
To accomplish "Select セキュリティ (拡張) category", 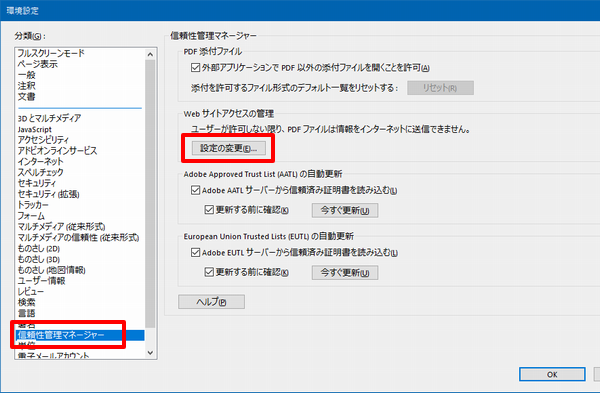I will coord(48,194).
